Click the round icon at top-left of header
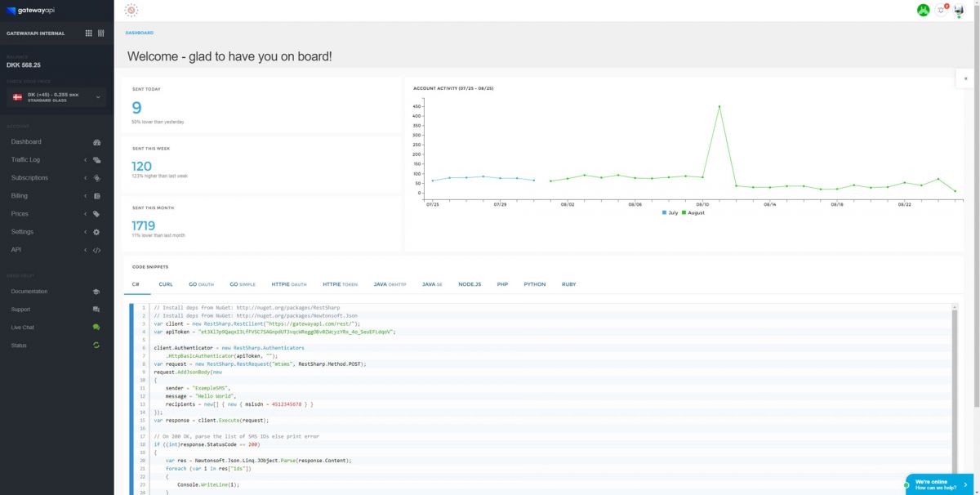This screenshot has height=495, width=980. tap(131, 10)
